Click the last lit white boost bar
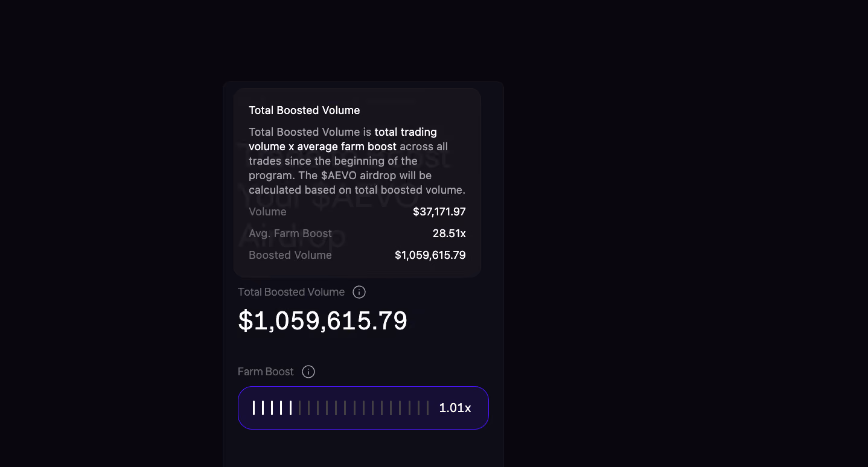This screenshot has height=467, width=868. (x=290, y=408)
